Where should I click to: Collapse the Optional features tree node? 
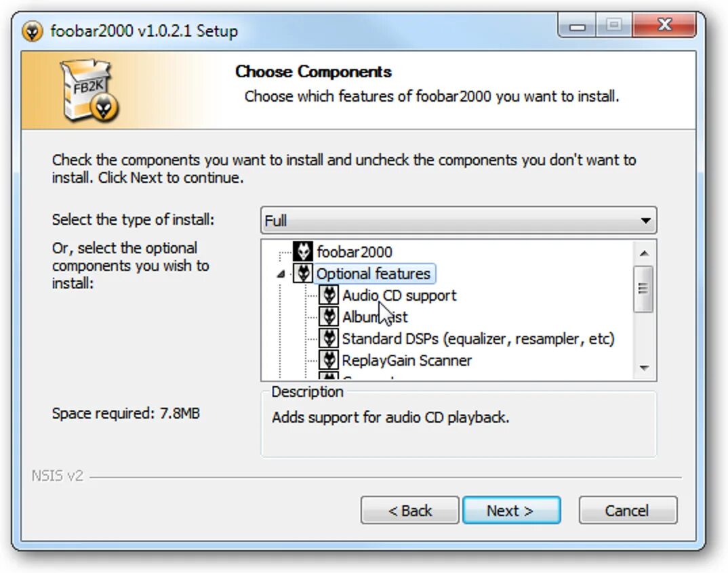(x=281, y=274)
